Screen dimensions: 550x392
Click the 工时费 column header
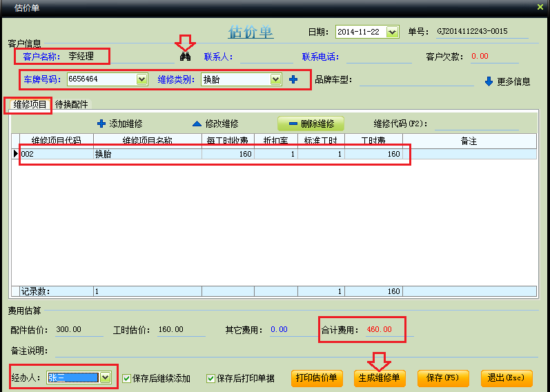click(x=373, y=141)
